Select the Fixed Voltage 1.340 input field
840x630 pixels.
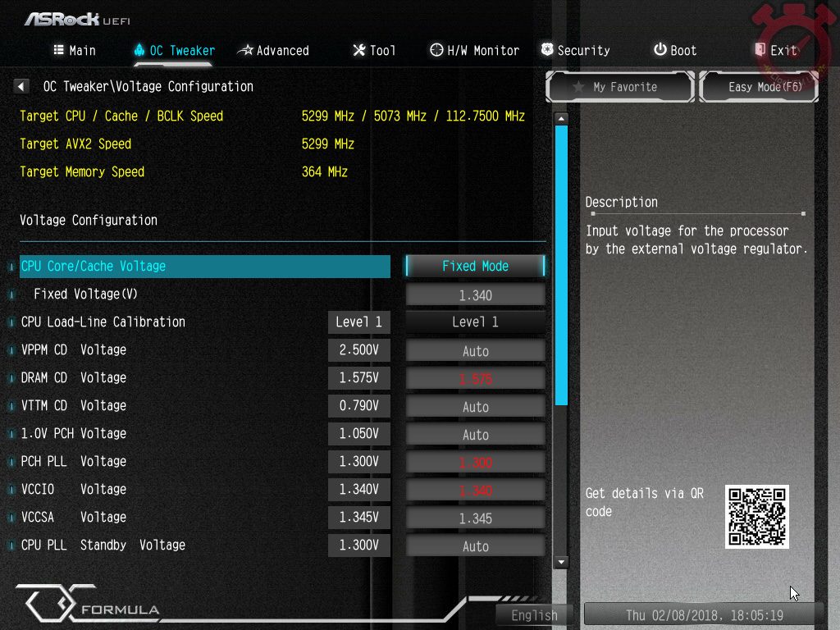[475, 294]
